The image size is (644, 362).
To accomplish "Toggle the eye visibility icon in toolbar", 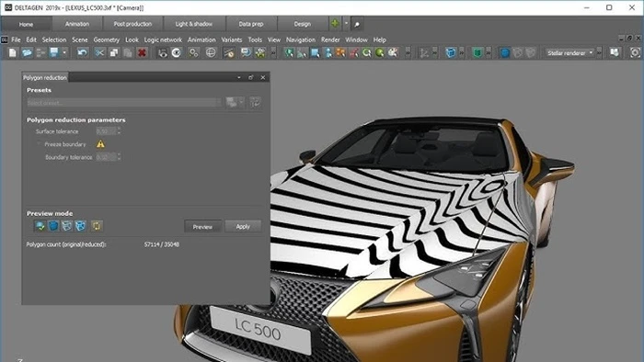I will click(x=177, y=52).
